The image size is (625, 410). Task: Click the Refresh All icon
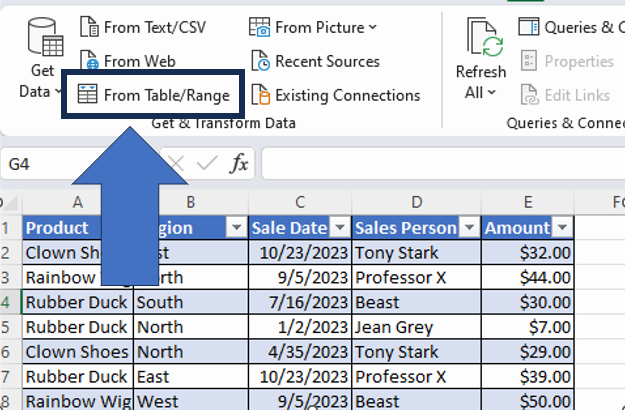[x=481, y=38]
